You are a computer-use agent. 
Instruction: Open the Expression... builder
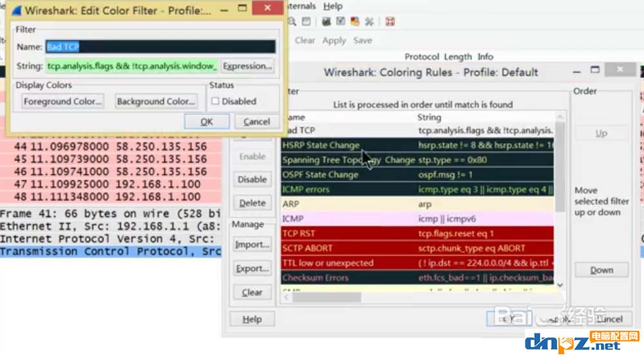(247, 66)
